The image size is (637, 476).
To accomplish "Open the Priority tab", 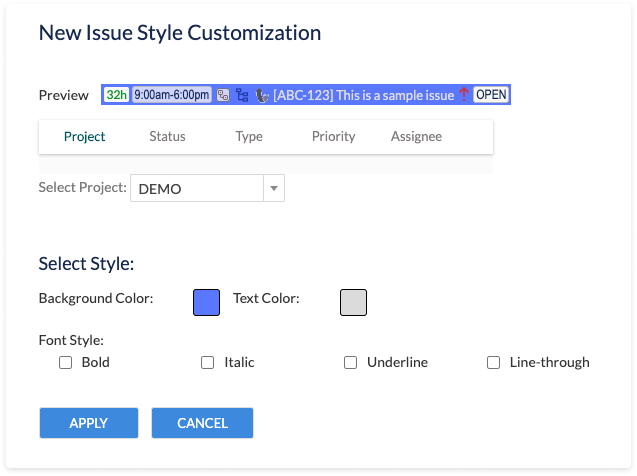I will coord(333,137).
